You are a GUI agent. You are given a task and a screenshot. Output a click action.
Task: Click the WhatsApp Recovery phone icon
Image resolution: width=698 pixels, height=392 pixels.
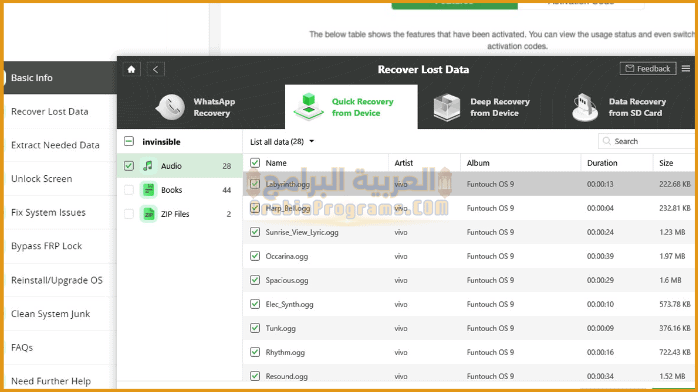(x=170, y=107)
